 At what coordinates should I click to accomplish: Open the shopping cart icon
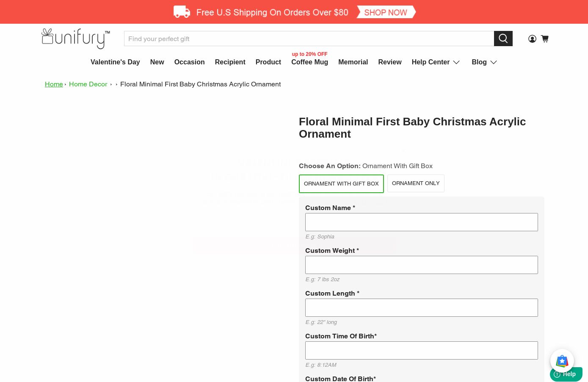(545, 39)
